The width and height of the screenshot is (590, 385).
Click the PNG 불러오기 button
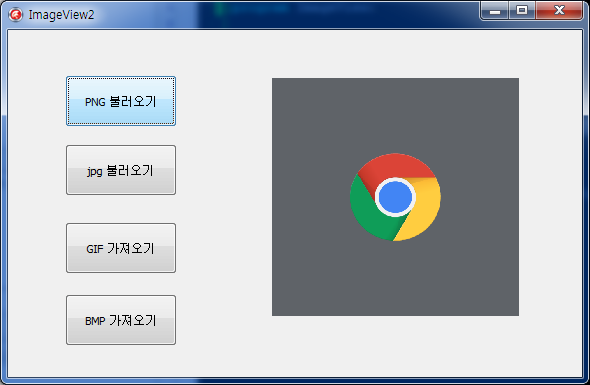tap(121, 101)
